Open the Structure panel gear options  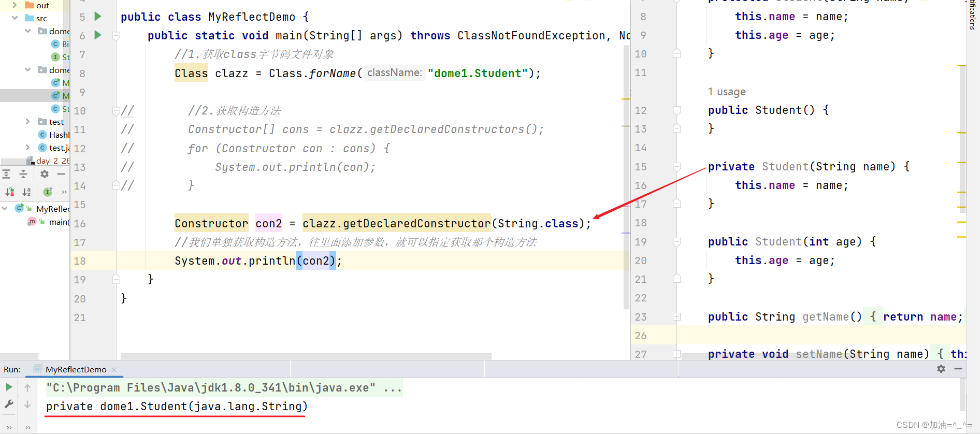[x=45, y=174]
